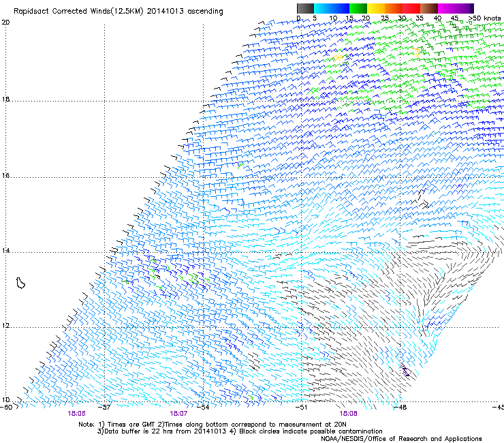Click the gray 0-5 knots legend segment

click(305, 8)
